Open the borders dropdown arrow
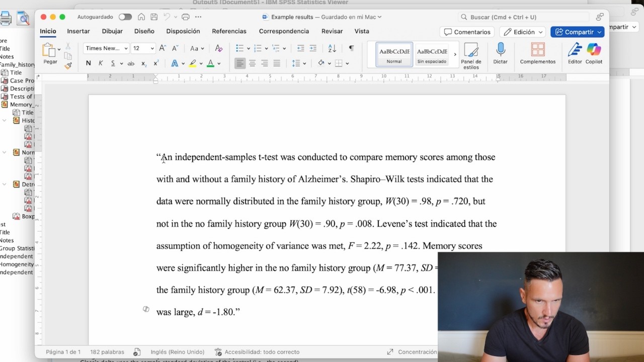The image size is (644, 362). [347, 63]
